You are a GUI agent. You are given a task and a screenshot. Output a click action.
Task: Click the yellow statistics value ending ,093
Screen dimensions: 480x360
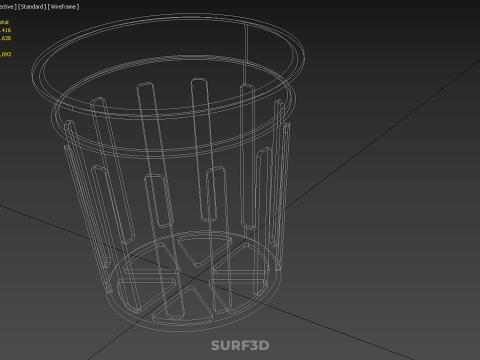pyautogui.click(x=5, y=54)
